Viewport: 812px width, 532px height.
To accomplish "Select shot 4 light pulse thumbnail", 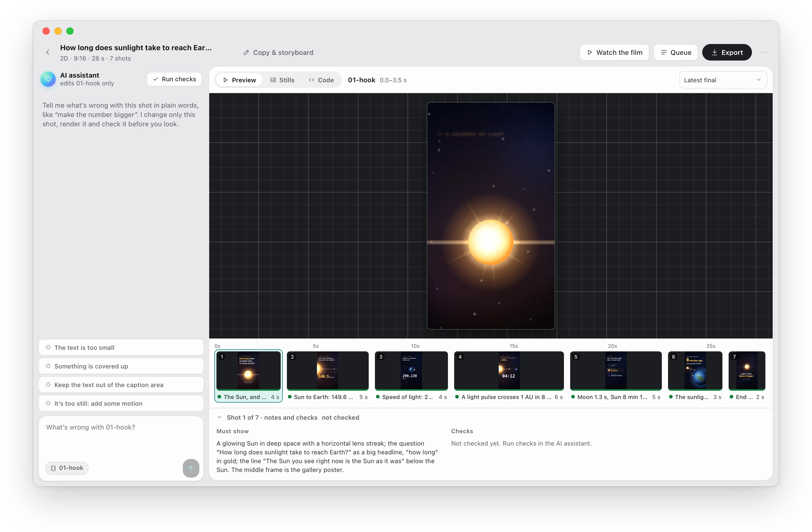I will tap(509, 370).
